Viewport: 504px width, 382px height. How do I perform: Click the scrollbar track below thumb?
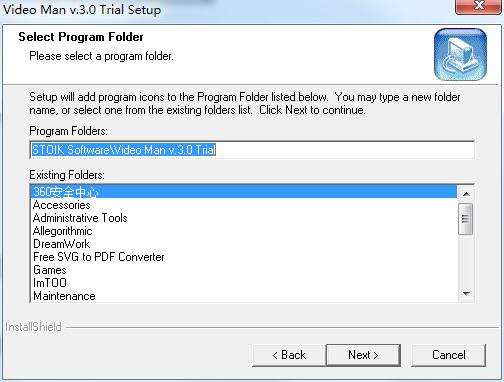466,261
